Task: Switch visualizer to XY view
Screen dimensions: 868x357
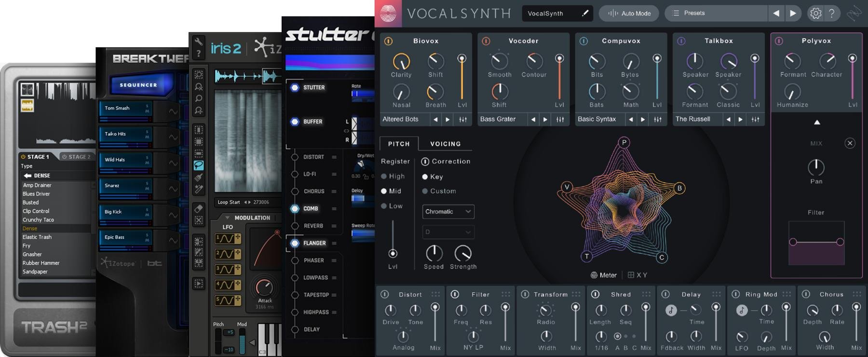Action: point(637,275)
